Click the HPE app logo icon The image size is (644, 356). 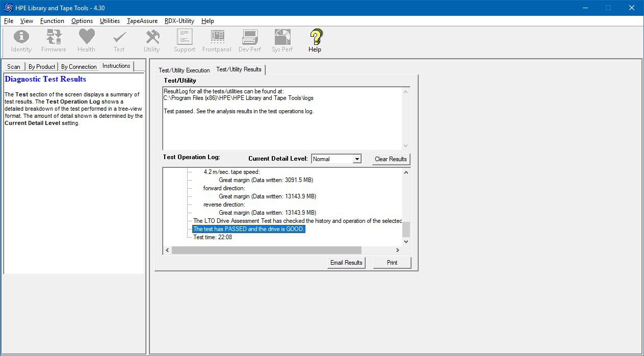click(8, 8)
